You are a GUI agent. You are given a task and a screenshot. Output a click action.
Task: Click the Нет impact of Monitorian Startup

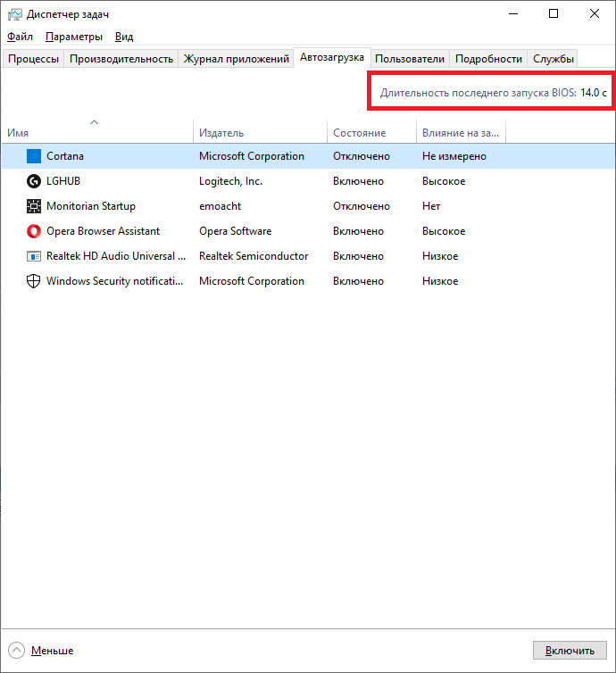[x=431, y=206]
